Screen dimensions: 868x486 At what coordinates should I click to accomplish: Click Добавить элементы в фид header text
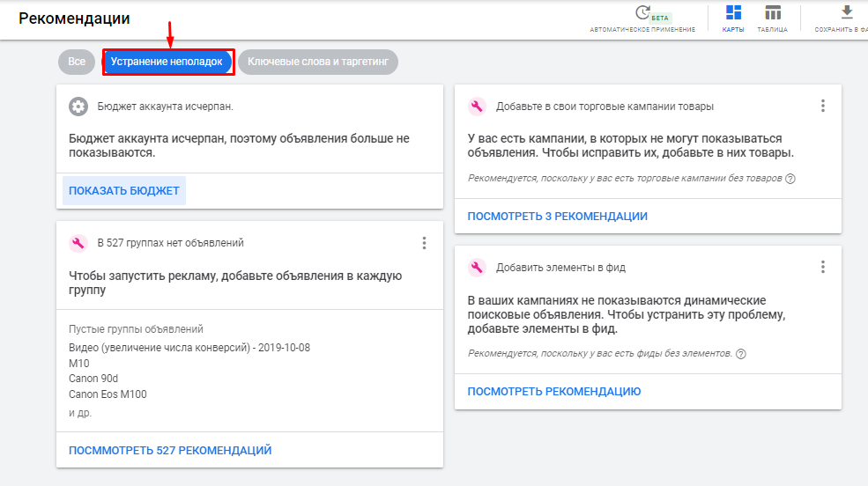560,268
